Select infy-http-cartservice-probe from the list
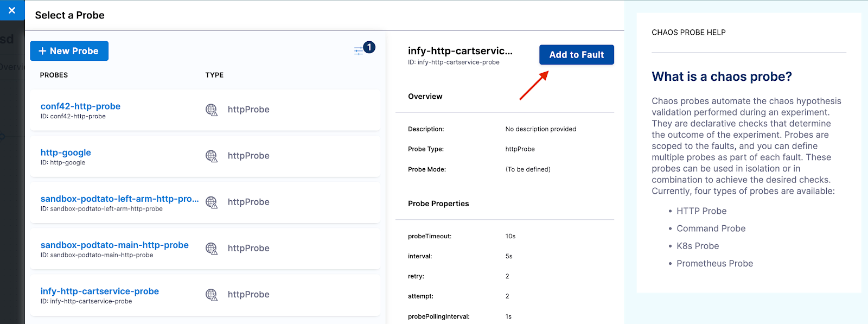This screenshot has width=868, height=324. [x=100, y=291]
